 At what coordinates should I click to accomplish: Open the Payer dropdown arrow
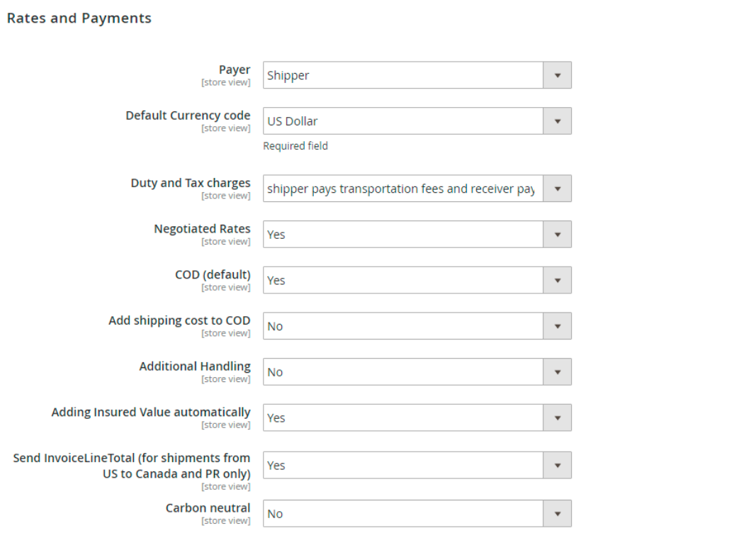click(x=557, y=75)
